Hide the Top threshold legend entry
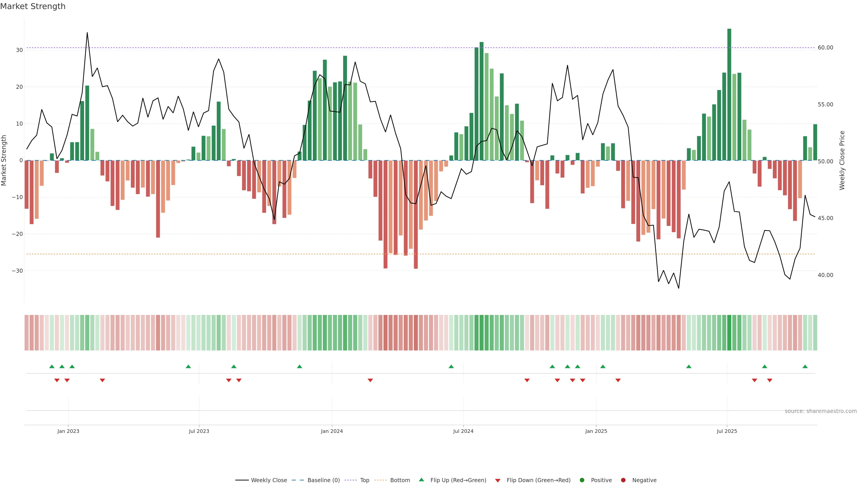The image size is (868, 488). (364, 480)
